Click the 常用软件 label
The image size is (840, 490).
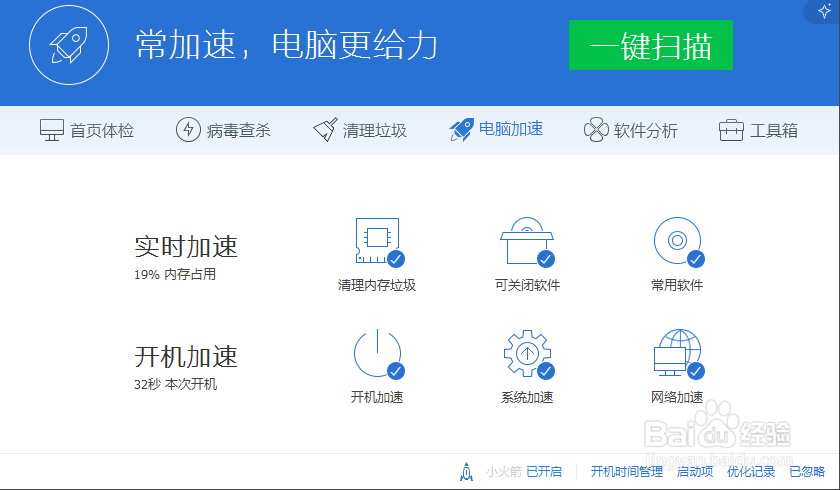(x=677, y=285)
